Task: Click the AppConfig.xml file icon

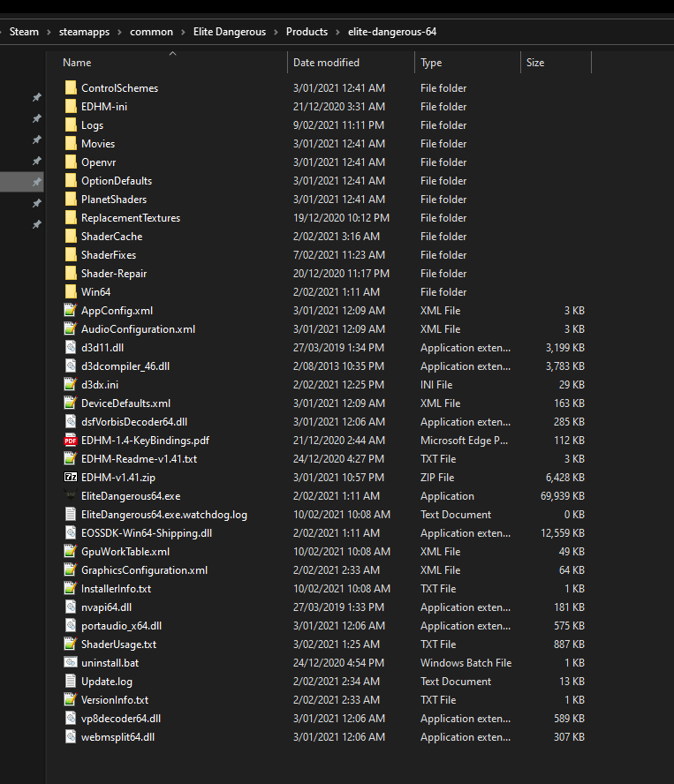Action: click(71, 311)
